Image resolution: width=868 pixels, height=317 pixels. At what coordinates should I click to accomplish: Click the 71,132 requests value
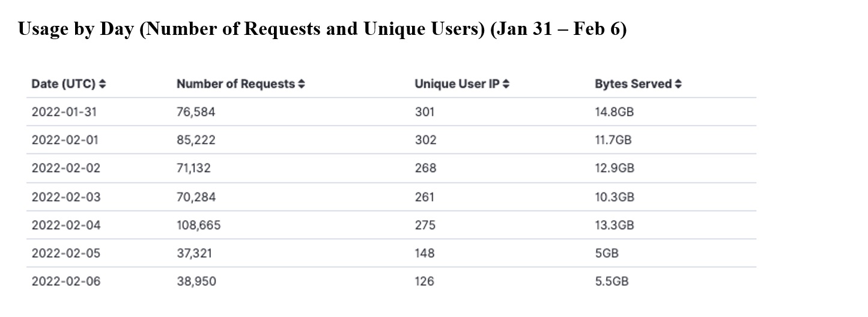[193, 168]
